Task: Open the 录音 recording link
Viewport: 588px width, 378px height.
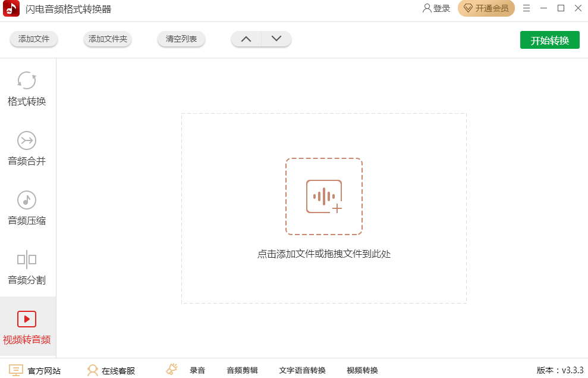Action: 197,370
